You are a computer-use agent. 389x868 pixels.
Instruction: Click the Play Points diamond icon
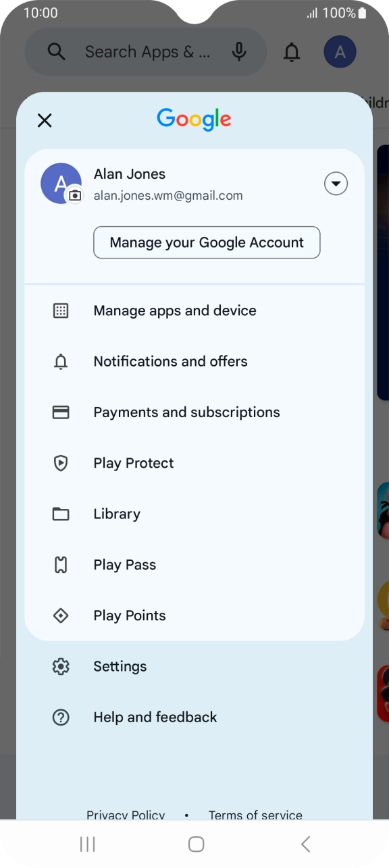pyautogui.click(x=61, y=615)
